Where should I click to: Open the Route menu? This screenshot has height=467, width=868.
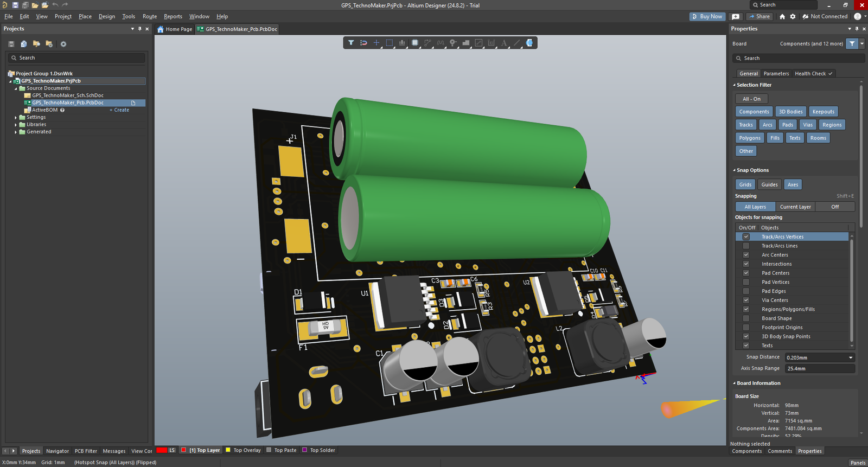click(149, 16)
